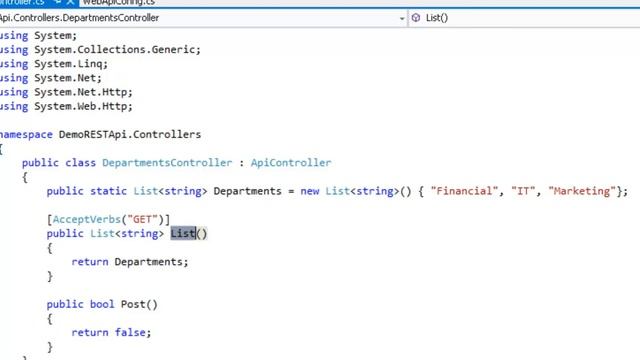Click the highlighted 'List' method name
This screenshot has height=360, width=640.
click(x=183, y=233)
